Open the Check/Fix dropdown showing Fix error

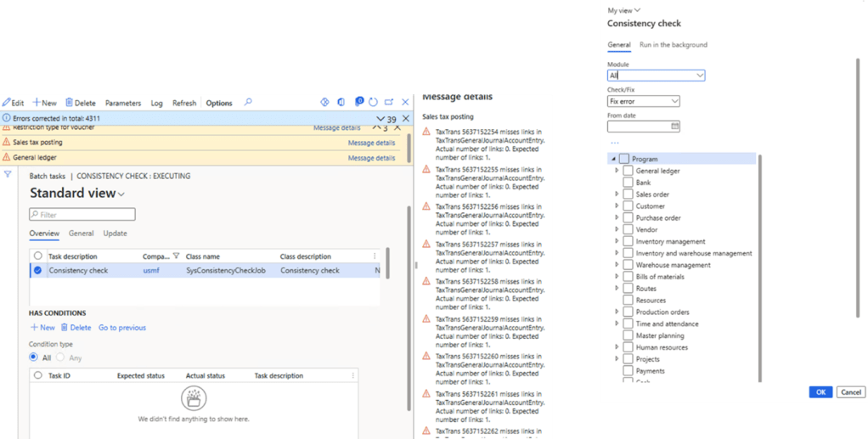pyautogui.click(x=644, y=101)
